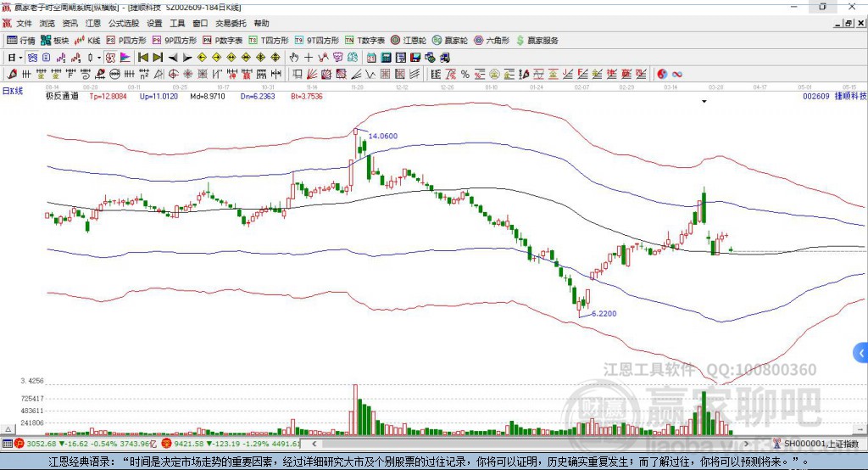Select the circular target tool icon

tap(173, 75)
